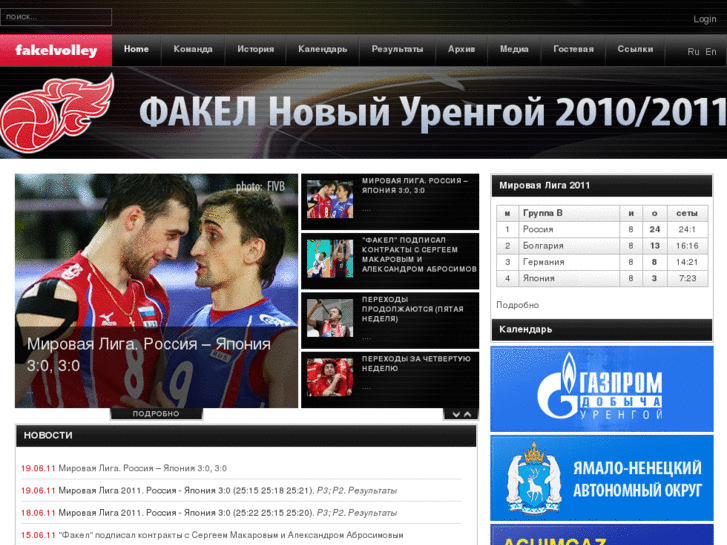This screenshot has width=727, height=545.
Task: Select headline ПЕРЕХОДЫ ЗА ЧЕТВЕРТУЮ НЕДЕЛЮ
Action: pyautogui.click(x=416, y=363)
